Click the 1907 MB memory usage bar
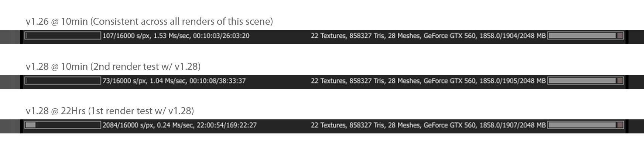The image size is (644, 153). click(585, 125)
